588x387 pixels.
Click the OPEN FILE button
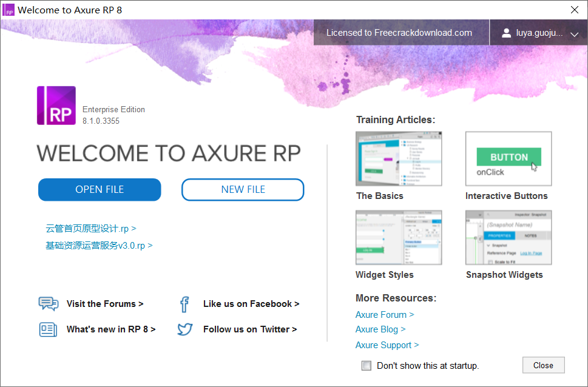pos(100,189)
